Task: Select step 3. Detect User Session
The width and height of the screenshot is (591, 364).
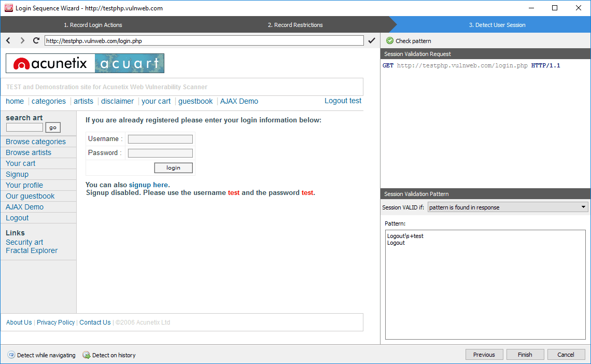Action: click(x=497, y=25)
